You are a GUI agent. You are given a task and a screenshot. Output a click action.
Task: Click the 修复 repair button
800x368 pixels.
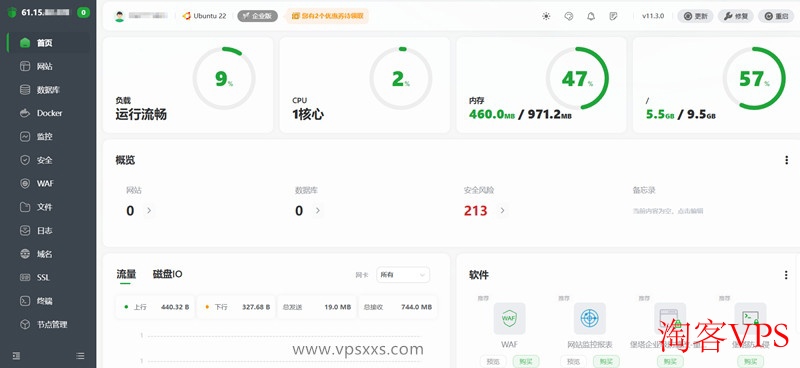(x=736, y=16)
